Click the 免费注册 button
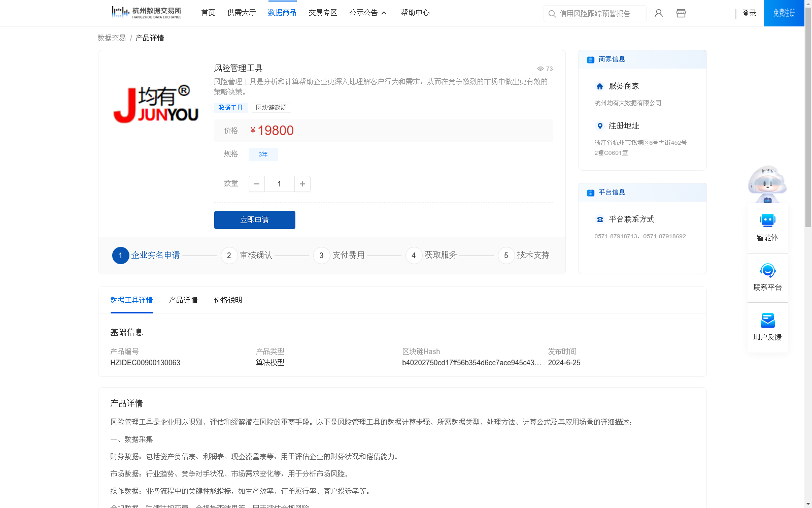 pyautogui.click(x=784, y=13)
